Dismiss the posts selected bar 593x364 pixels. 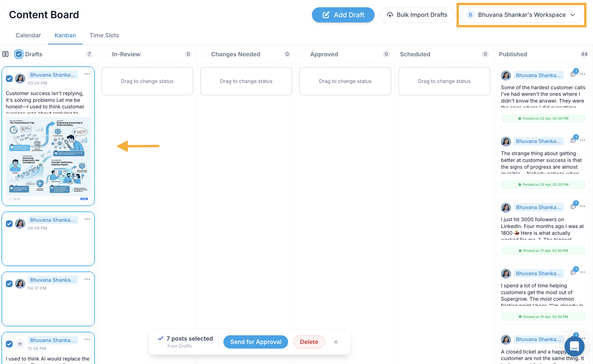point(336,342)
